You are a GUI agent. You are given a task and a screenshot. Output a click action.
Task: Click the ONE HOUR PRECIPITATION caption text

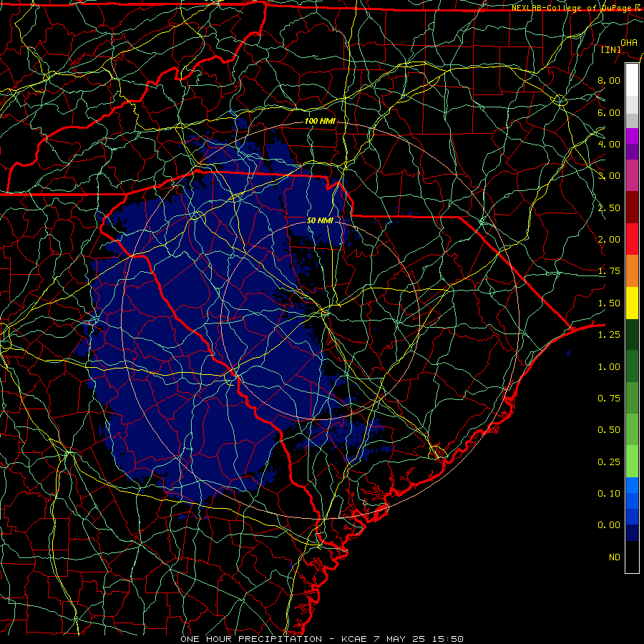point(251,639)
